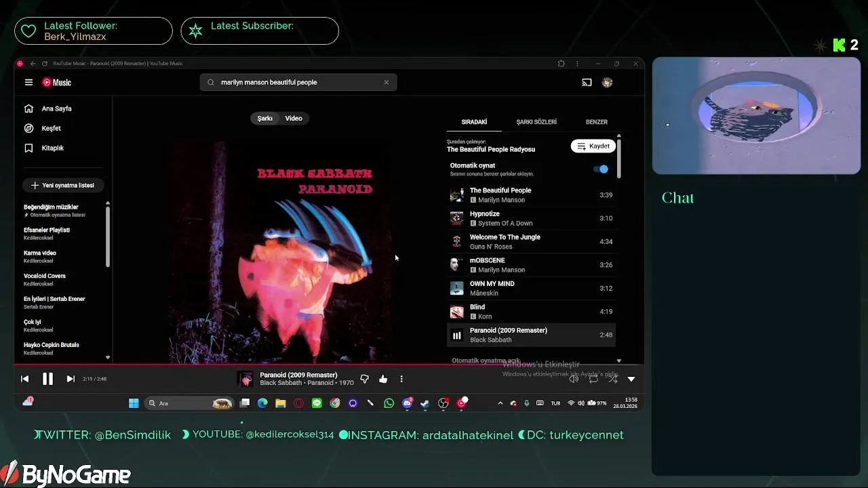
Task: Click Yeni oynatma listesi button
Action: pyautogui.click(x=63, y=185)
